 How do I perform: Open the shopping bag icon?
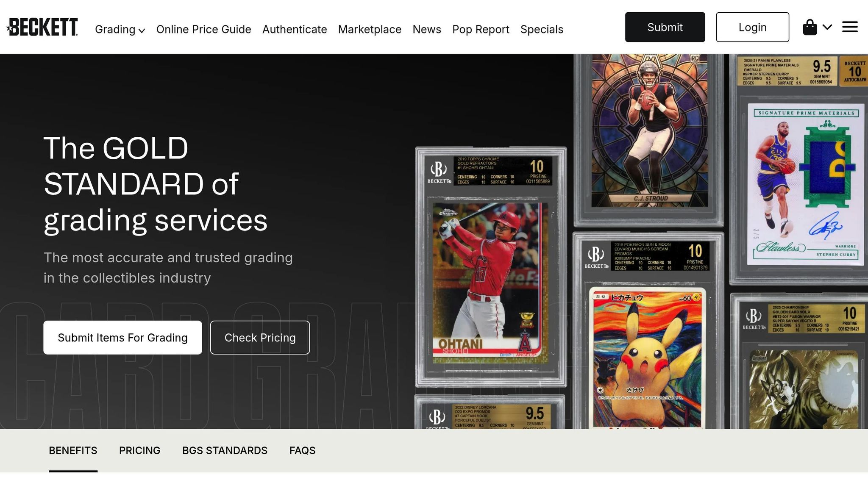click(x=810, y=28)
